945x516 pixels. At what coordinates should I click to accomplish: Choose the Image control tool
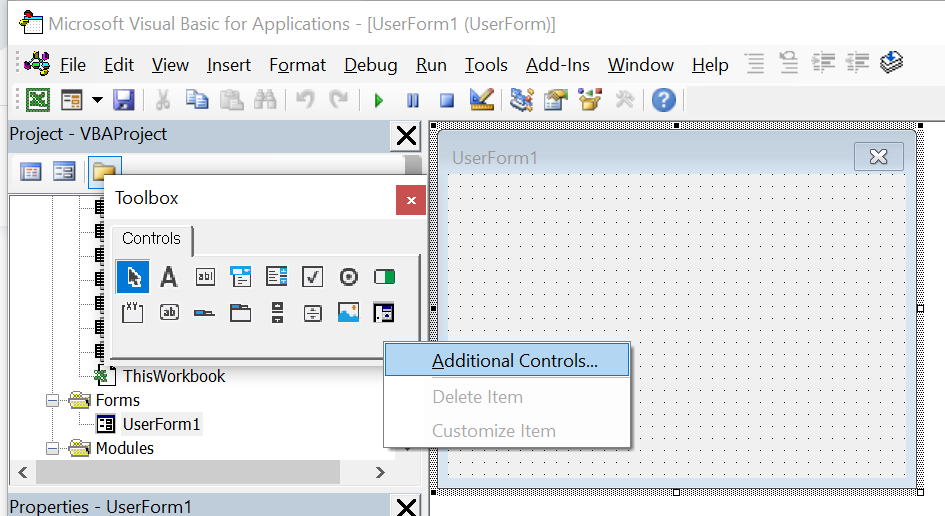tap(348, 313)
